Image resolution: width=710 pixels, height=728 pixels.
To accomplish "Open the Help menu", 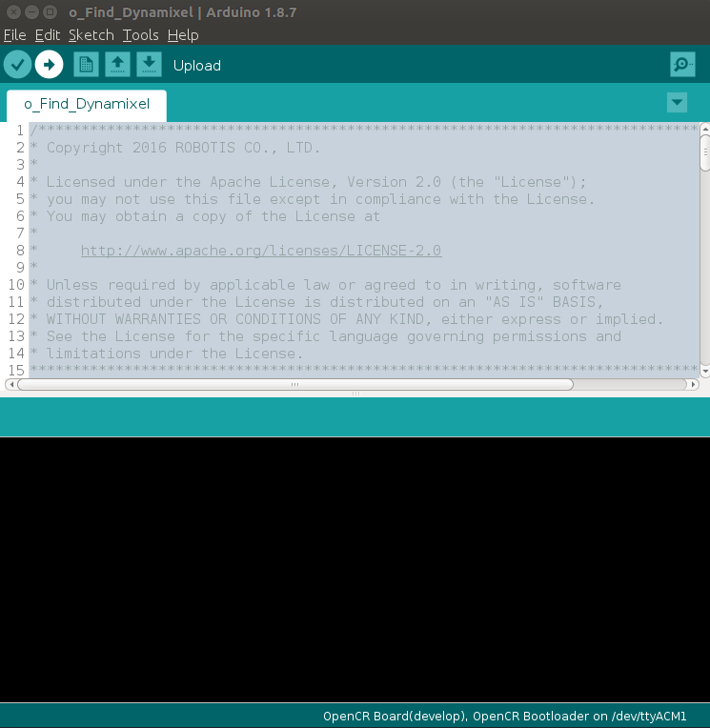I will point(183,35).
